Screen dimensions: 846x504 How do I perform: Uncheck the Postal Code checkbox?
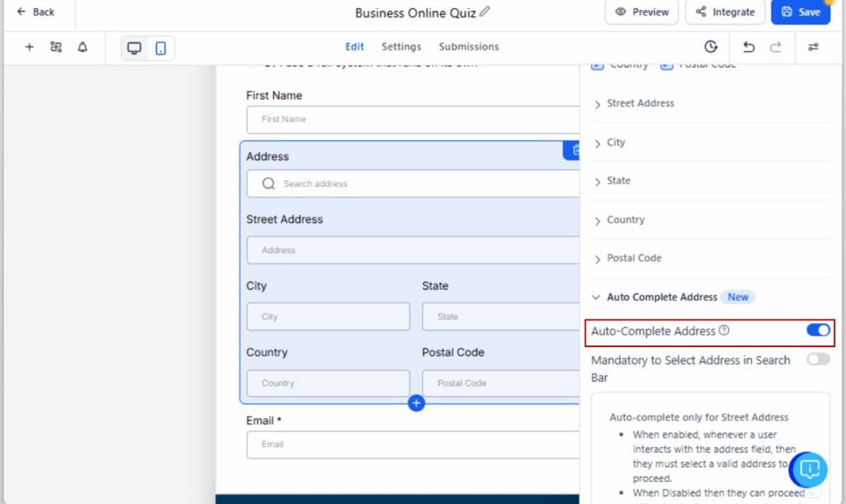667,64
